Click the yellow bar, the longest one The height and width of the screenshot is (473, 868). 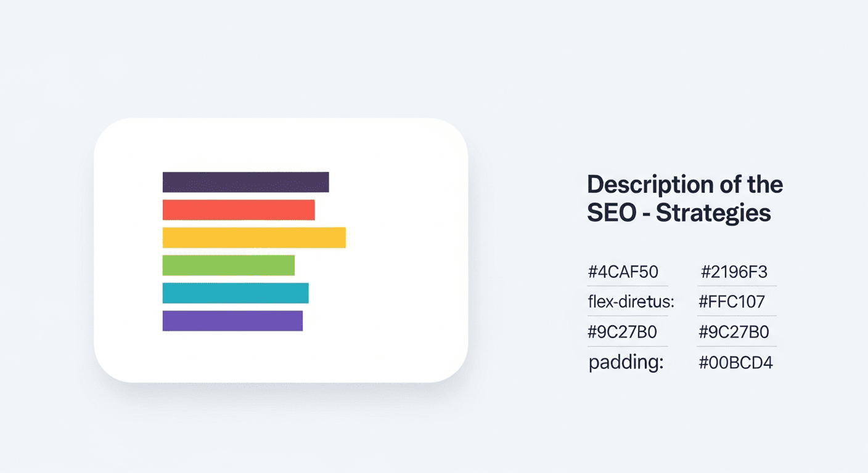coord(254,238)
